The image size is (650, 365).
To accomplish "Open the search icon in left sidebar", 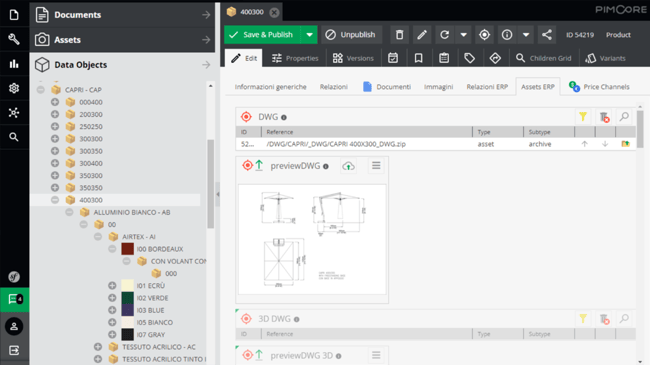I will click(x=14, y=137).
